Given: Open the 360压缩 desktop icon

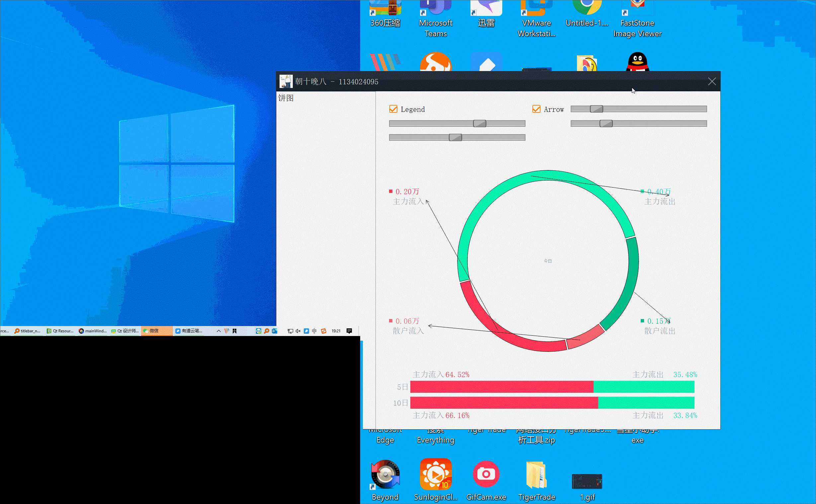Looking at the screenshot, I should click(385, 14).
